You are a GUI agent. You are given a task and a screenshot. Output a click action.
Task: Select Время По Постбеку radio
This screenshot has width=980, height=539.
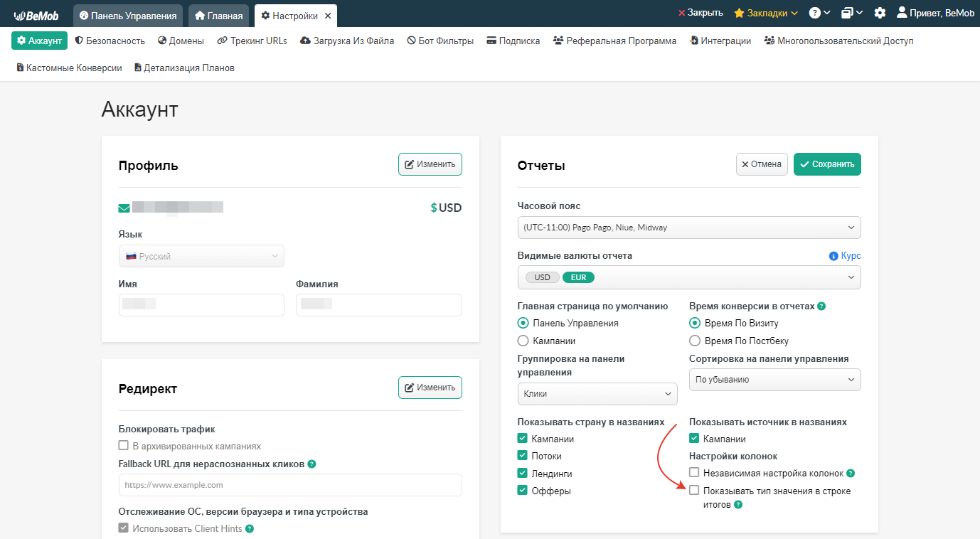pos(695,341)
